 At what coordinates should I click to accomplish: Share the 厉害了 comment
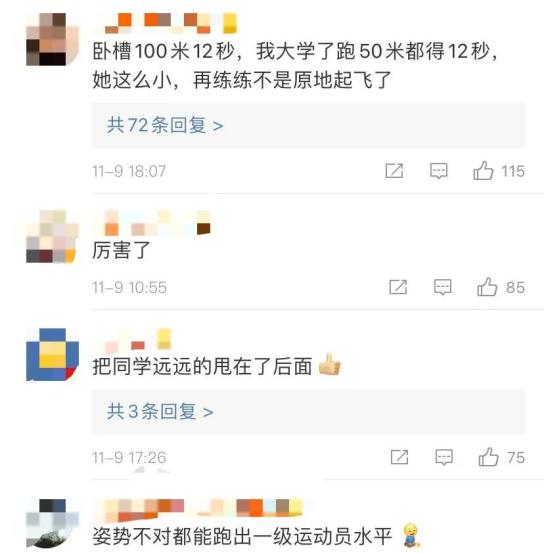pyautogui.click(x=398, y=287)
